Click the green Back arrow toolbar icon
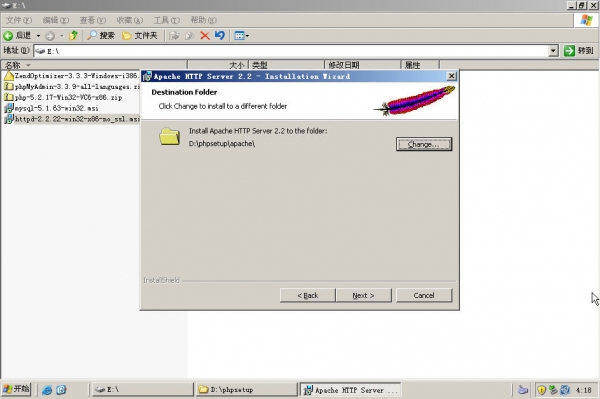 pyautogui.click(x=8, y=36)
